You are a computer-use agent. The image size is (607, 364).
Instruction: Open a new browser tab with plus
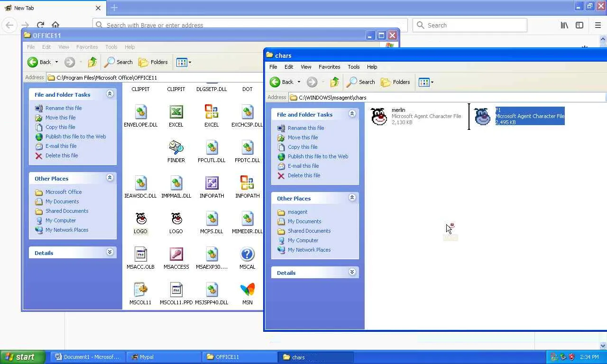[x=114, y=8]
